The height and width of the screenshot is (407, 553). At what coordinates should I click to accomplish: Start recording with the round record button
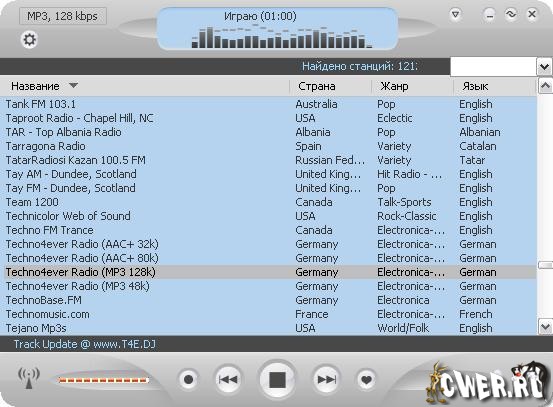pos(188,380)
